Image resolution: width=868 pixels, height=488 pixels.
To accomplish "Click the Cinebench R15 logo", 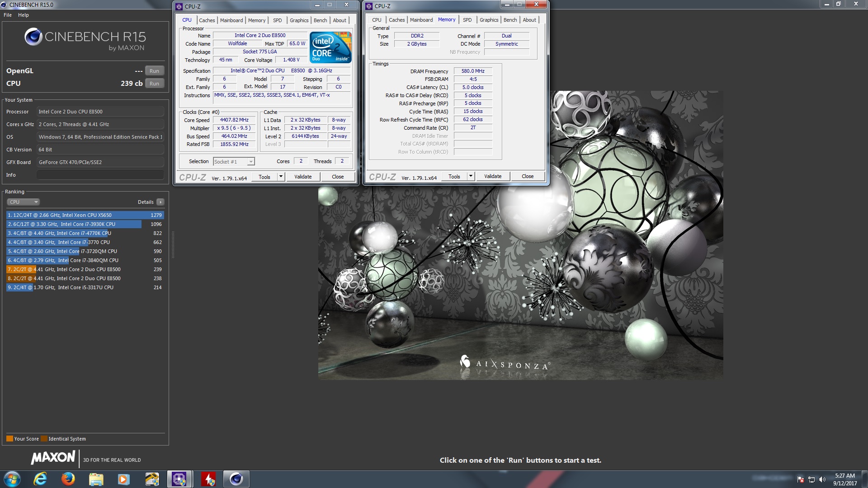I will [85, 39].
